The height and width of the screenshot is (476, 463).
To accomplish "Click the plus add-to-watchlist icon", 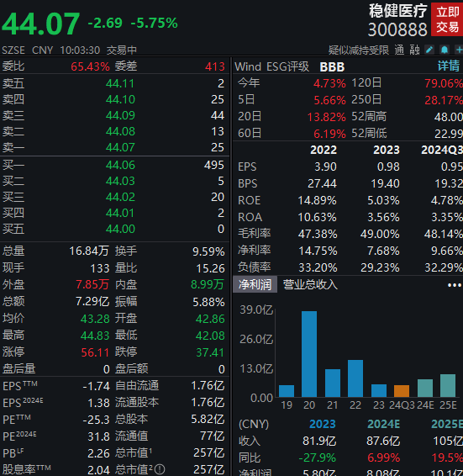I will click(459, 50).
